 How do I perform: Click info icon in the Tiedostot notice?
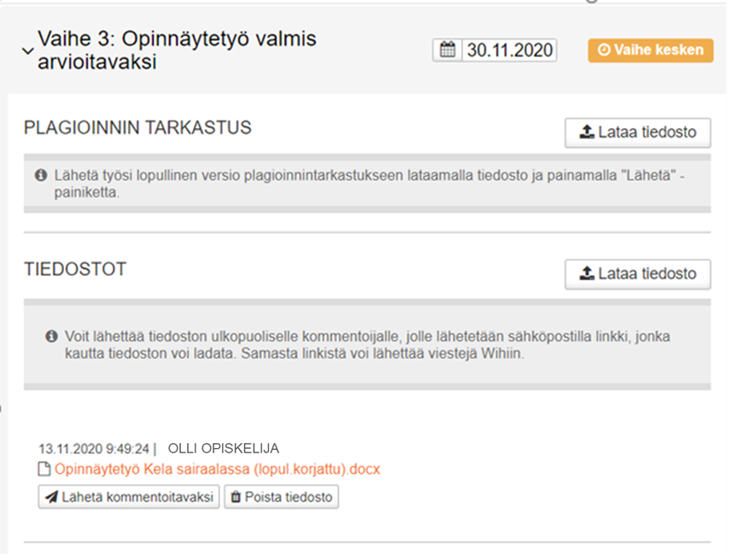51,336
